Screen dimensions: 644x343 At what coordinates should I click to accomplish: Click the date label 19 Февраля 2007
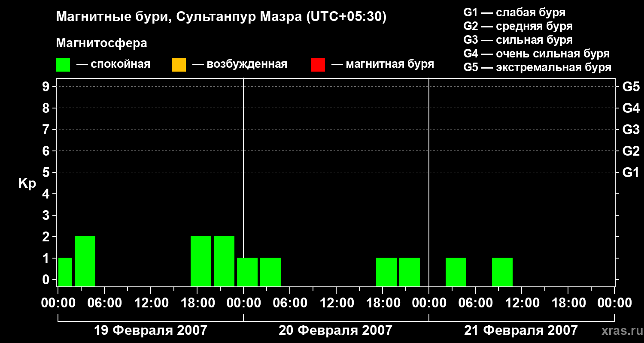(150, 331)
